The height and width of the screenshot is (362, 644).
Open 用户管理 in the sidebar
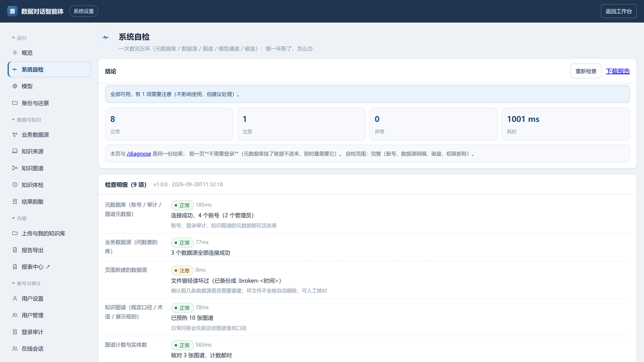click(x=49, y=315)
